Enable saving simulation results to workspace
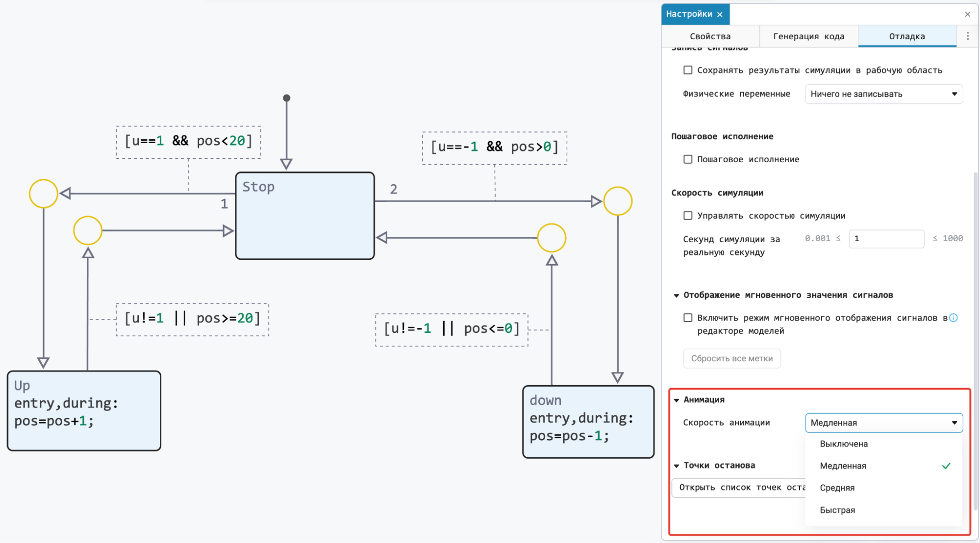Viewport: 980px width, 543px height. point(688,70)
